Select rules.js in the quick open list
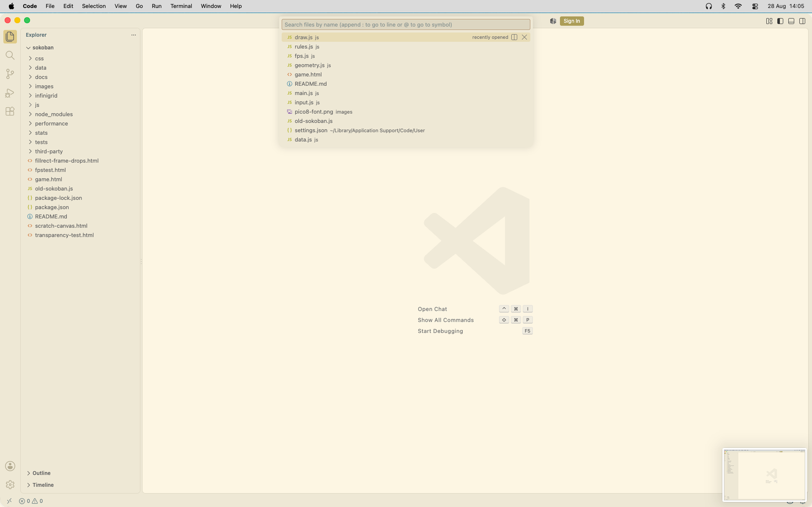Image resolution: width=812 pixels, height=507 pixels. pyautogui.click(x=406, y=47)
